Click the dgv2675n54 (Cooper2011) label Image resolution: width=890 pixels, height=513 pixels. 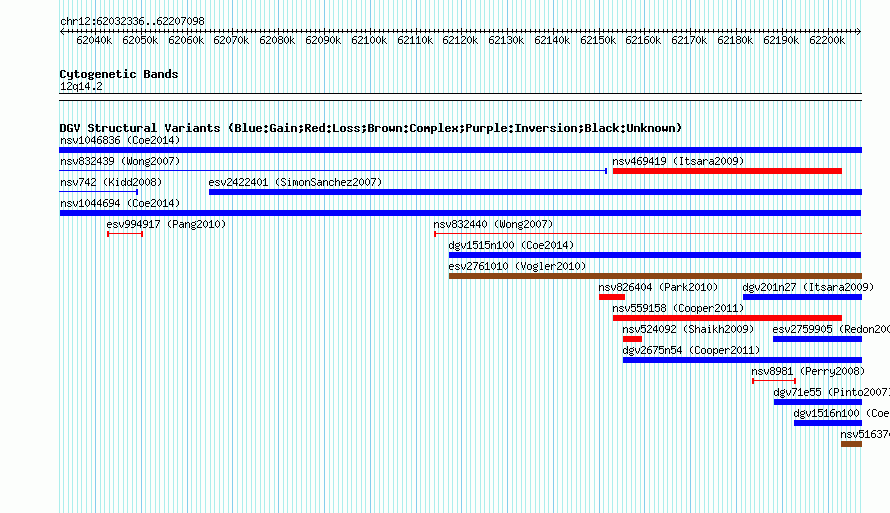pos(691,350)
